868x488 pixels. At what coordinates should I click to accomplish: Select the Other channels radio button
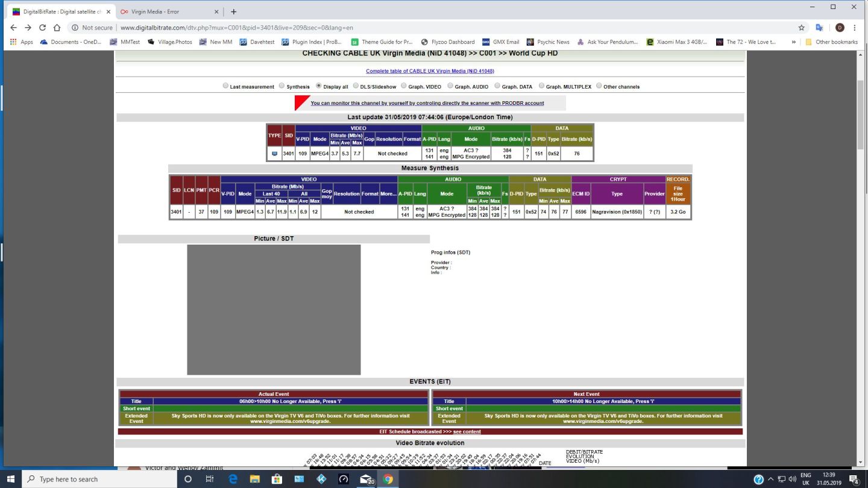tap(599, 86)
